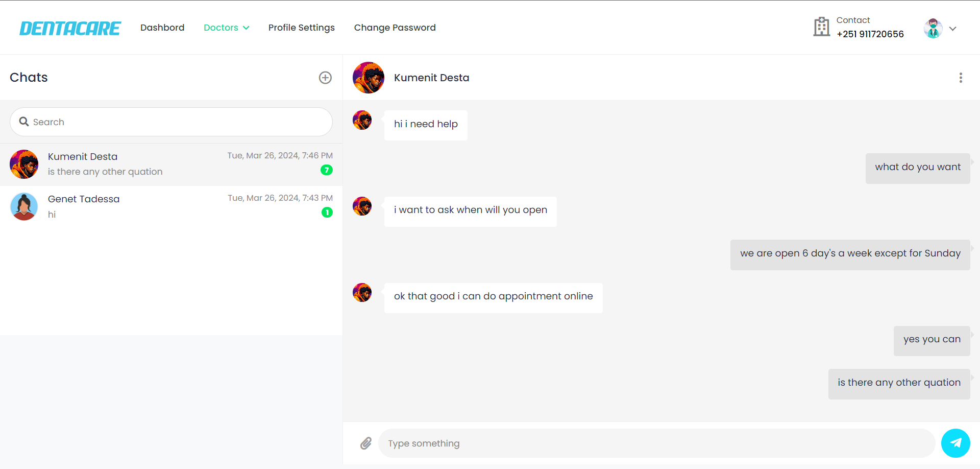The height and width of the screenshot is (469, 980).
Task: Click the user profile avatar in header
Action: (x=933, y=28)
